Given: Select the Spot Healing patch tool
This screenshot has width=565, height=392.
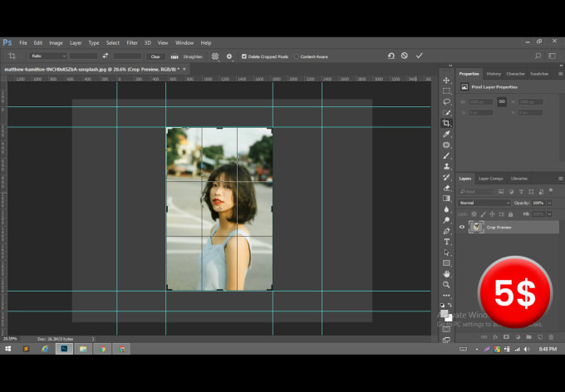Looking at the screenshot, I should coord(446,145).
